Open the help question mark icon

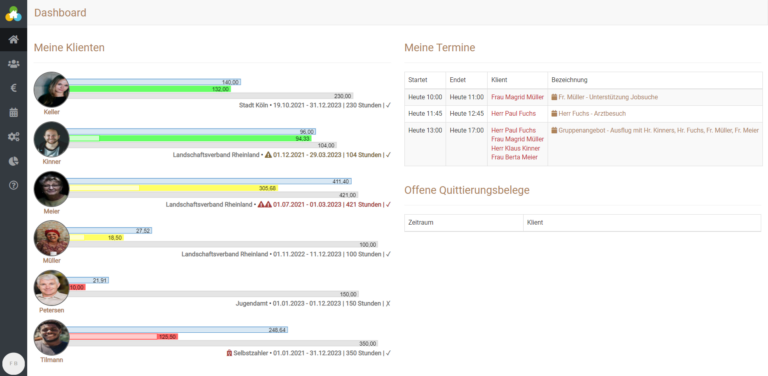click(x=14, y=185)
